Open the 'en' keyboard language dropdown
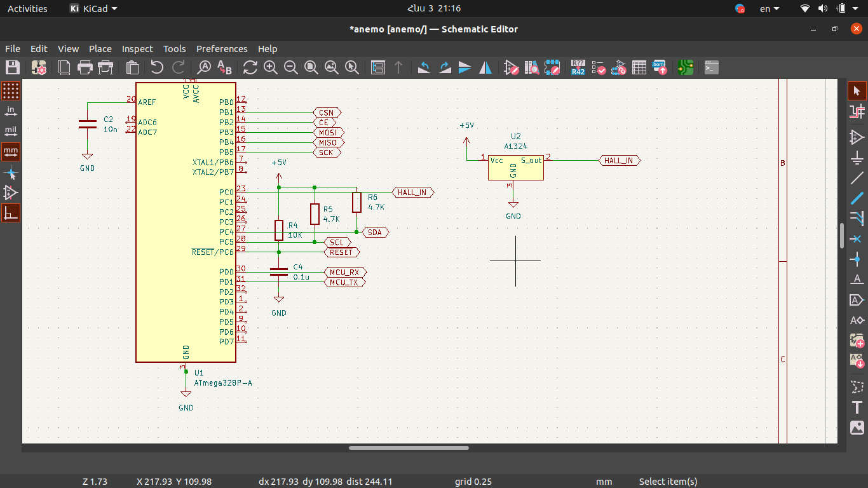The image size is (868, 488). (x=769, y=9)
